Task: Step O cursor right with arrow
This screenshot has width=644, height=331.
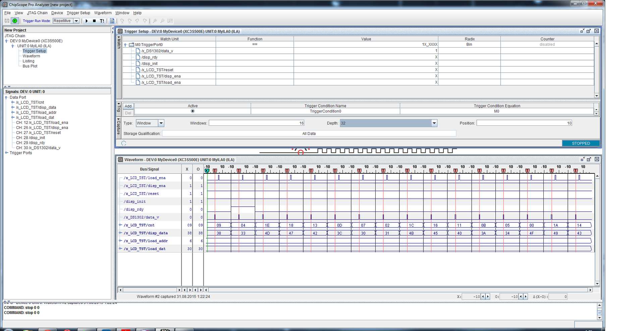Action: 526,296
